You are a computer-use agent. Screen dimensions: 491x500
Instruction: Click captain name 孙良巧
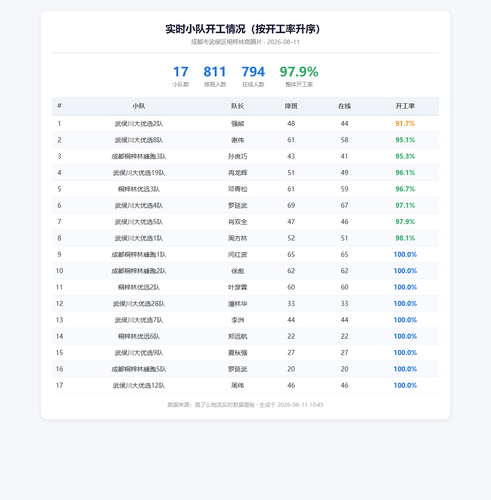coord(238,156)
